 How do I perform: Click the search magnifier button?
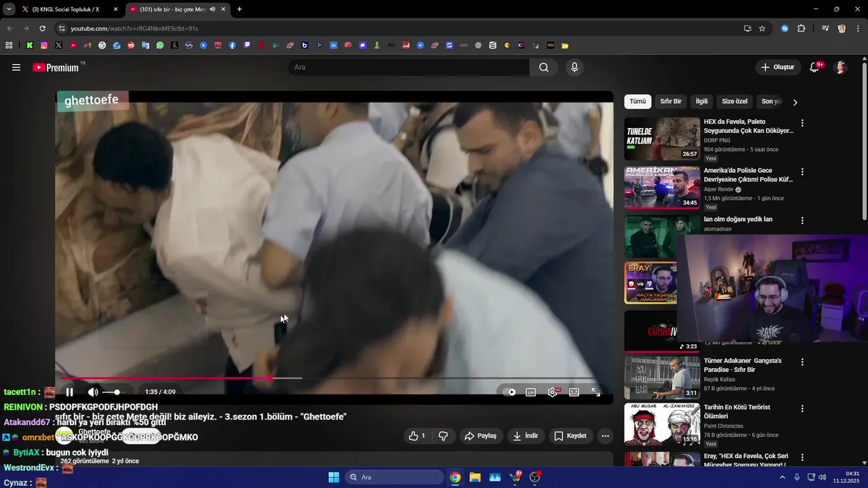[544, 67]
